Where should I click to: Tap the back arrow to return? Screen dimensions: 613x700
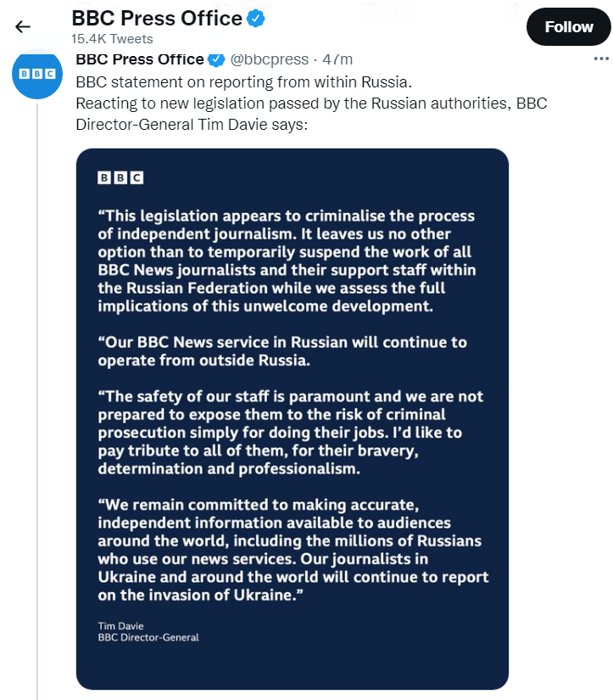(x=21, y=26)
